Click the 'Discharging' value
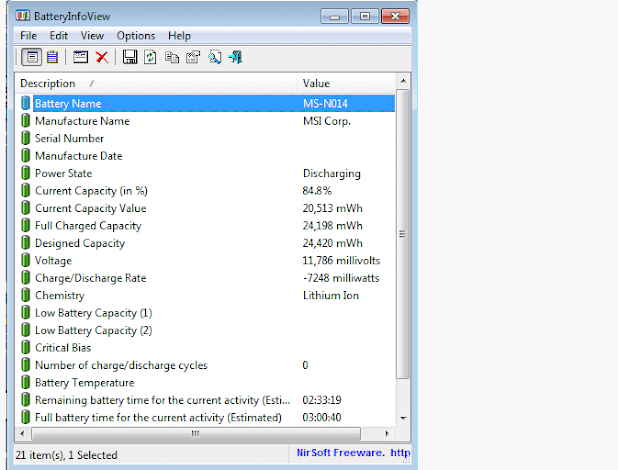This screenshot has width=618, height=470. 331,173
